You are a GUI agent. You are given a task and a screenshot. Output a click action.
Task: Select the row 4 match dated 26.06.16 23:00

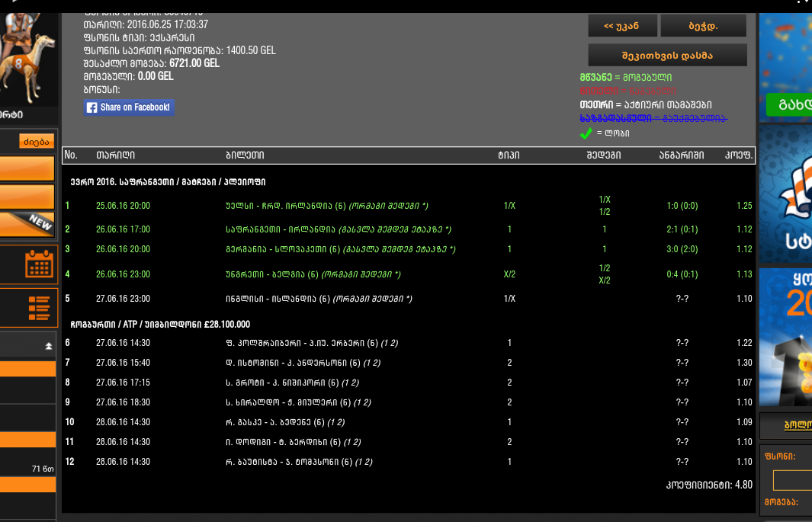[409, 274]
